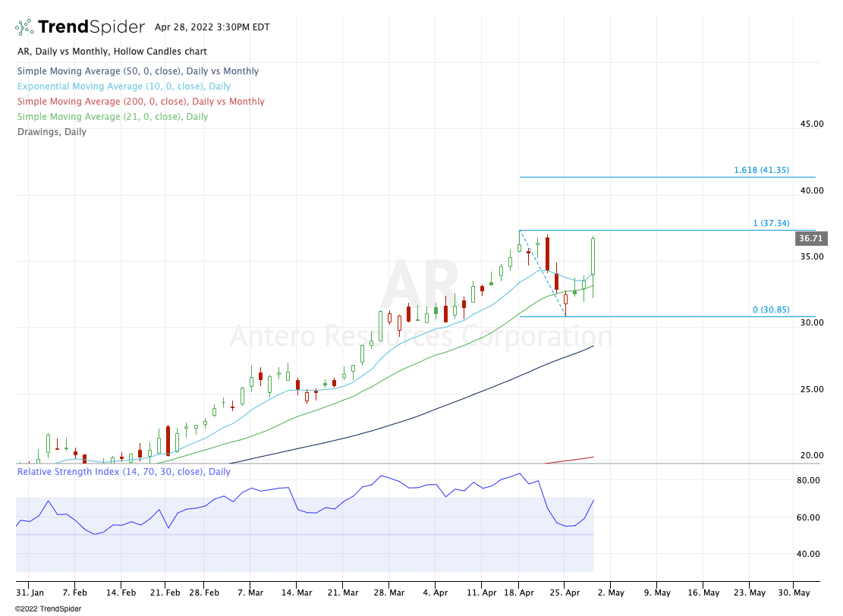Select the Exponential Moving Average 10 legend entry
Viewport: 843px width, 616px height.
[x=124, y=86]
